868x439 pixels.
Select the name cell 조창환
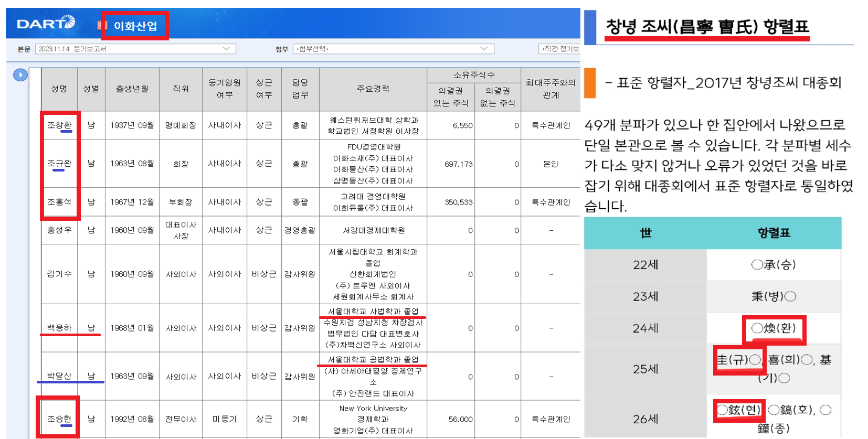click(59, 125)
